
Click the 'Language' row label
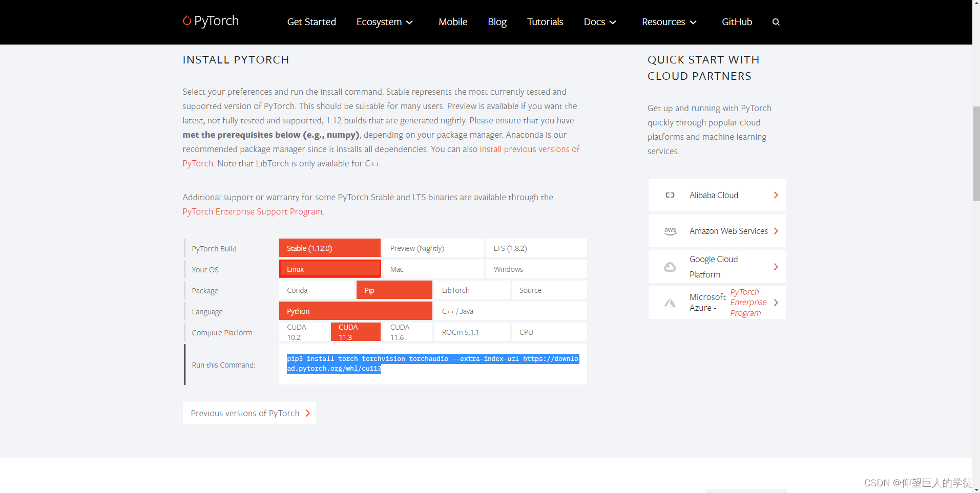[207, 312]
